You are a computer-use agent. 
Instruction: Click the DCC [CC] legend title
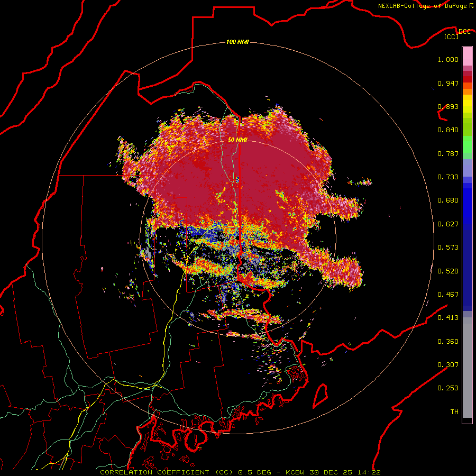457,34
